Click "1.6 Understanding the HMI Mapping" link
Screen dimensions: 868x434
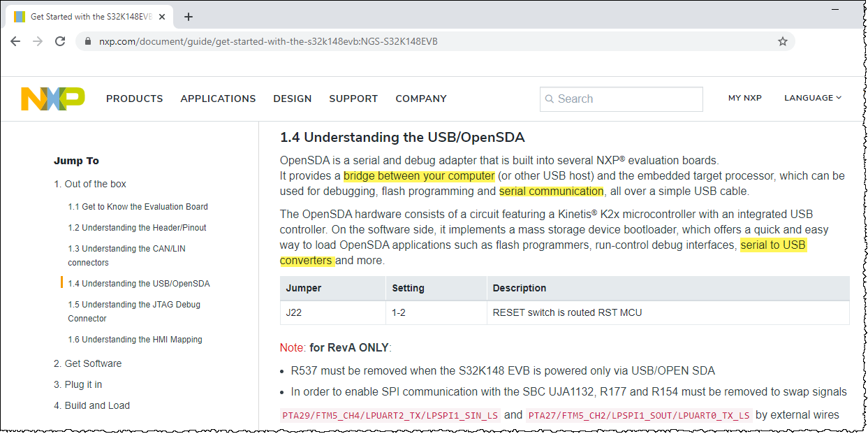tap(135, 339)
